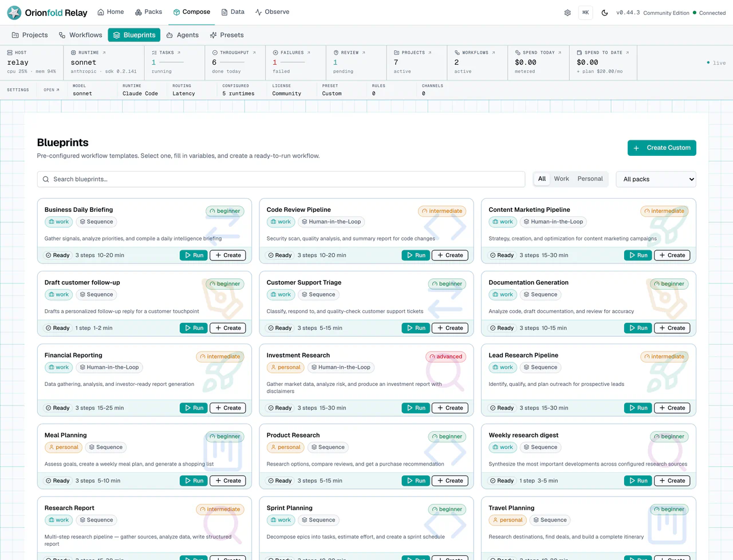Viewport: 733px width, 560px height.
Task: Click the live indicator
Action: click(716, 63)
